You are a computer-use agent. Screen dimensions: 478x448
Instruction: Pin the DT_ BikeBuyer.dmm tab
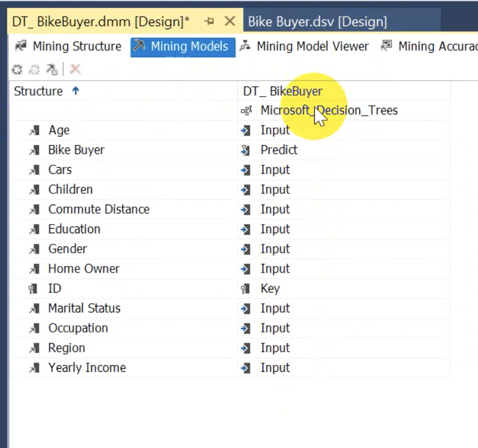click(x=209, y=21)
